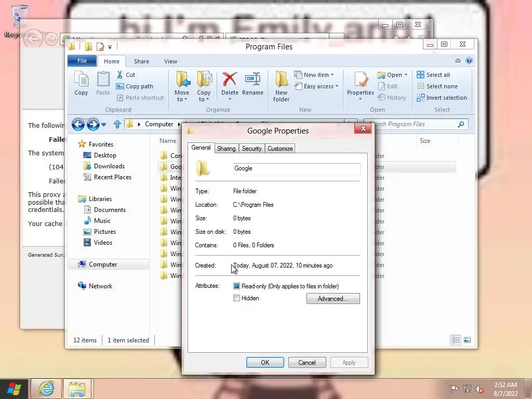Click Select all in ribbon

[x=433, y=75]
